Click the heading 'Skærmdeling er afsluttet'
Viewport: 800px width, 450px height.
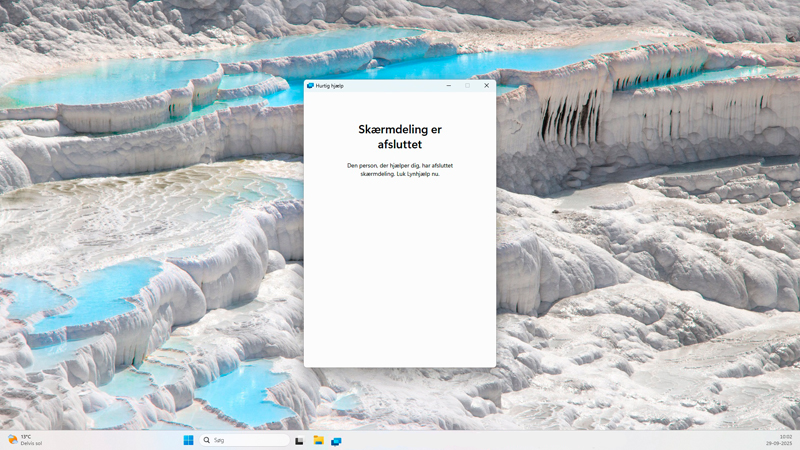(400, 137)
